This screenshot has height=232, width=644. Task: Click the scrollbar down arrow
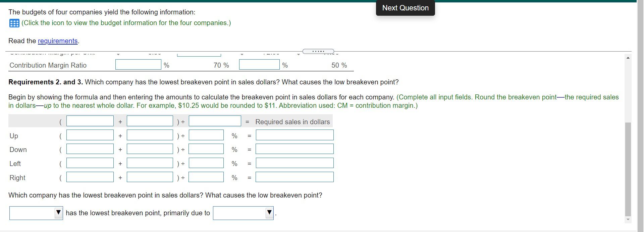click(628, 220)
